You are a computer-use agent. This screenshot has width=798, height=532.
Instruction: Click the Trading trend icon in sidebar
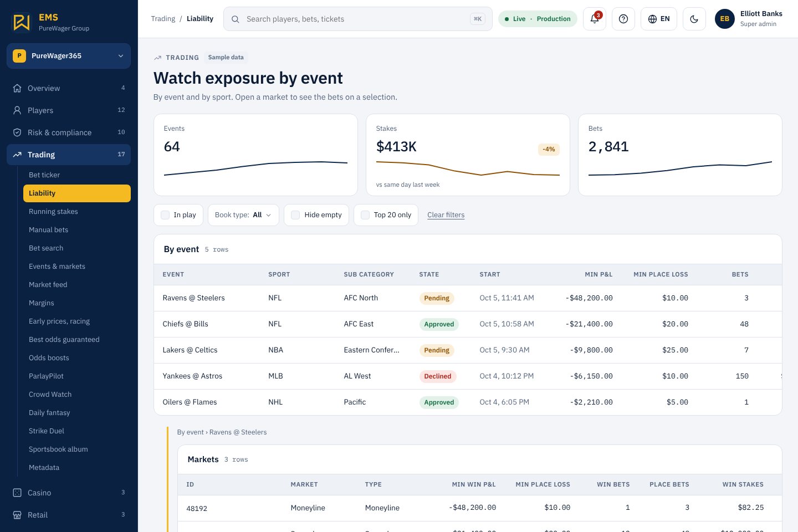[17, 155]
